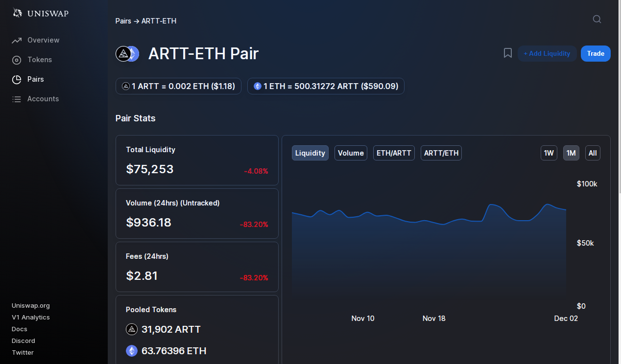Open the V1 Analytics link

[31, 318]
